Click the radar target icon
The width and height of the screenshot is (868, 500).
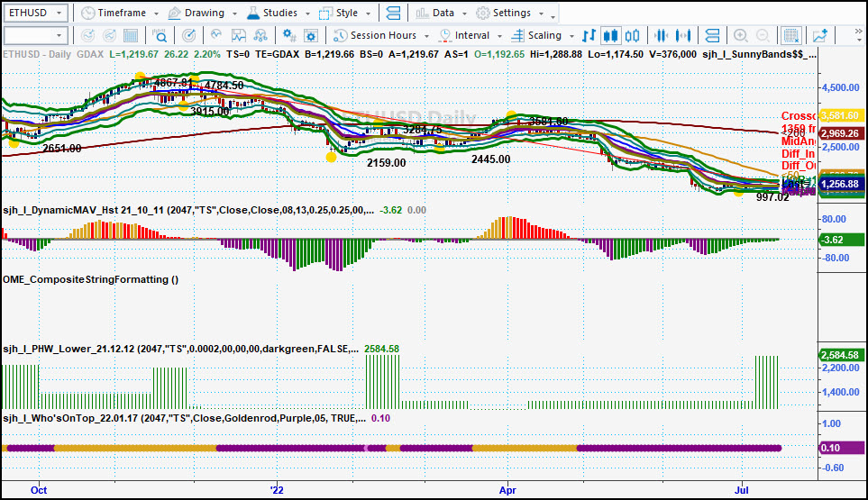point(188,35)
